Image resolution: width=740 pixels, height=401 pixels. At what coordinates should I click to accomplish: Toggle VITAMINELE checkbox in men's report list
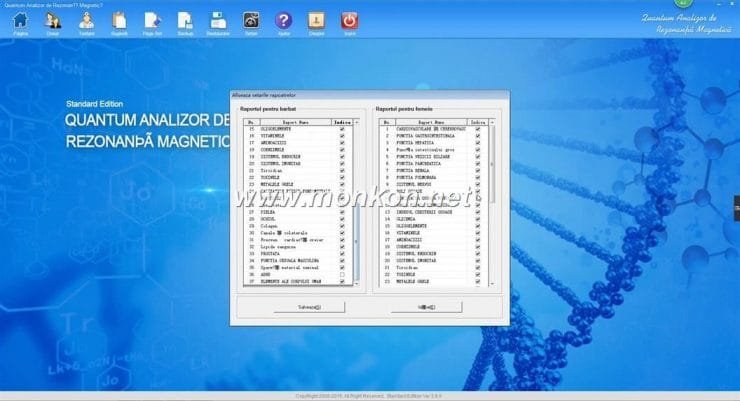(342, 136)
